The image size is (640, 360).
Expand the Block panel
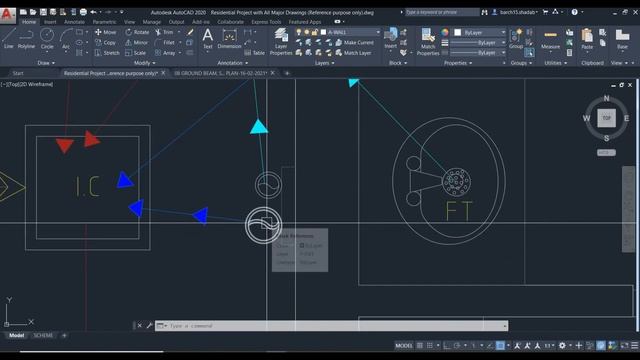(x=398, y=63)
